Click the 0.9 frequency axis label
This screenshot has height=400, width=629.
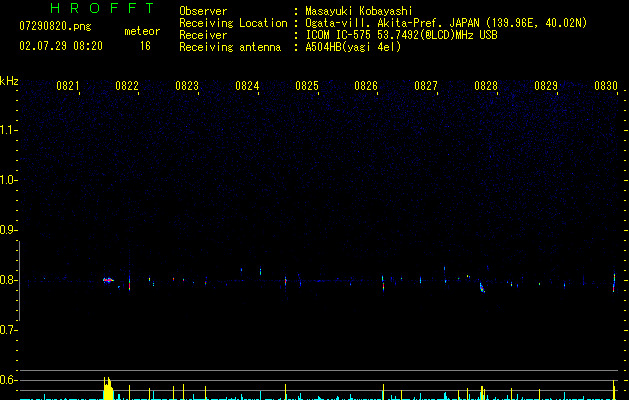point(8,230)
